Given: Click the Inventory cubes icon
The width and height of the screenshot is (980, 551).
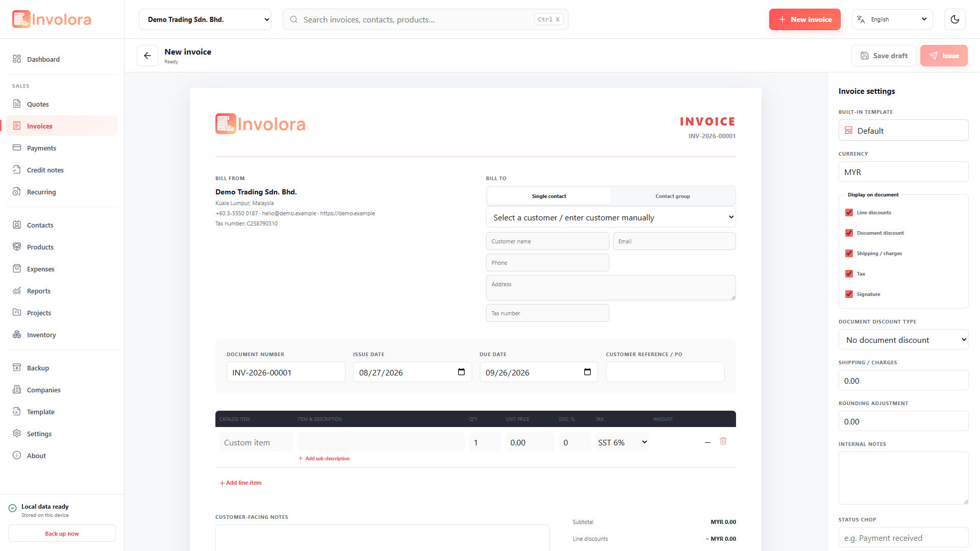Looking at the screenshot, I should [17, 335].
